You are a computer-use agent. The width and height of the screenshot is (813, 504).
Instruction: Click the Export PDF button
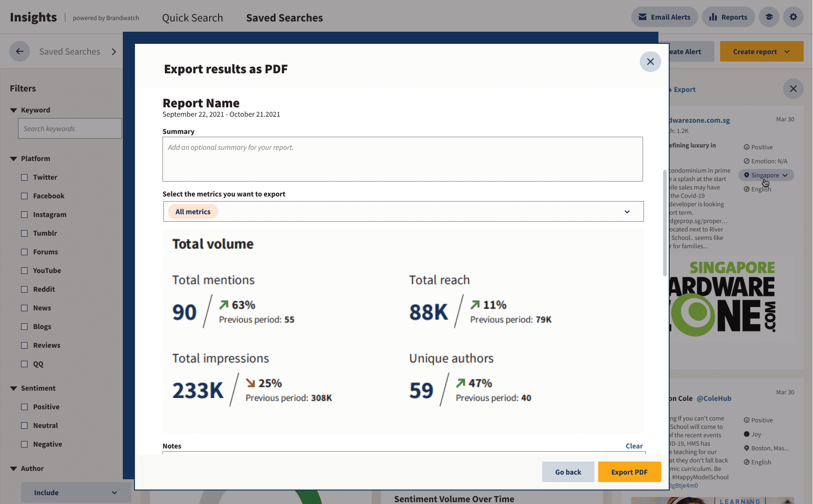[629, 472]
